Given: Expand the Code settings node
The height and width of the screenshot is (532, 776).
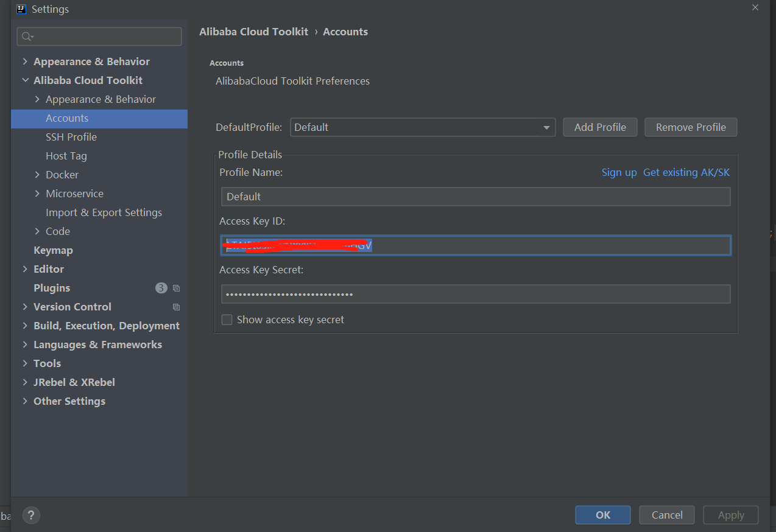Looking at the screenshot, I should (x=37, y=231).
